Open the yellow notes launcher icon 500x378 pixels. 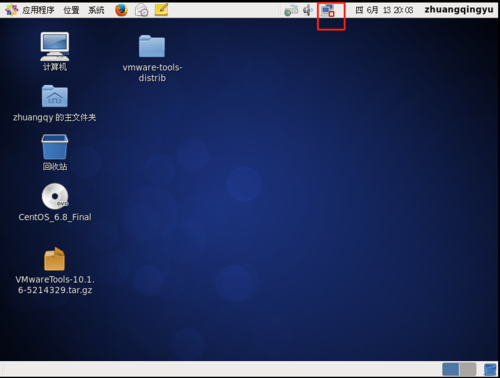tap(161, 10)
